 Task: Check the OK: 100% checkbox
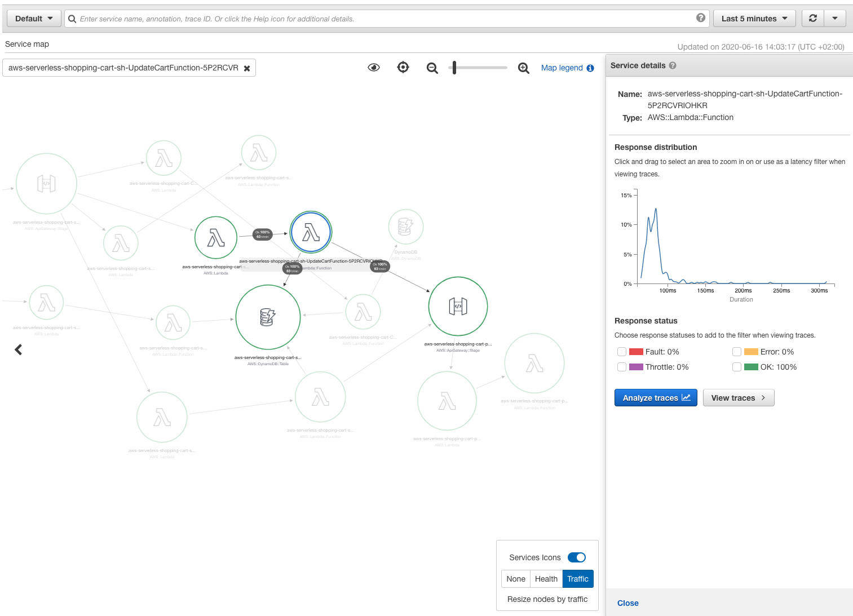pyautogui.click(x=737, y=367)
